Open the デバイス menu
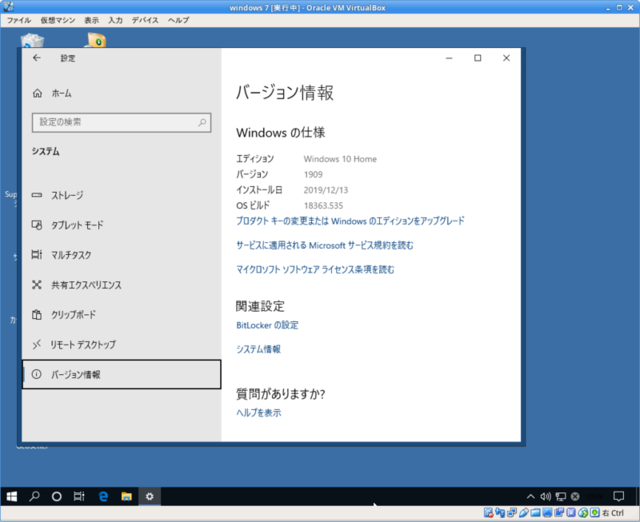The image size is (640, 522). pos(145,20)
